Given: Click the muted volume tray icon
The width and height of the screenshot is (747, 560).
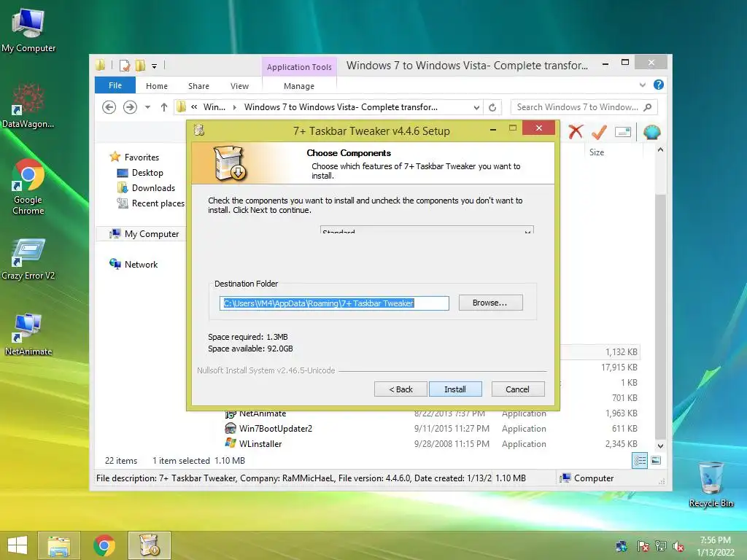Looking at the screenshot, I should 678,546.
